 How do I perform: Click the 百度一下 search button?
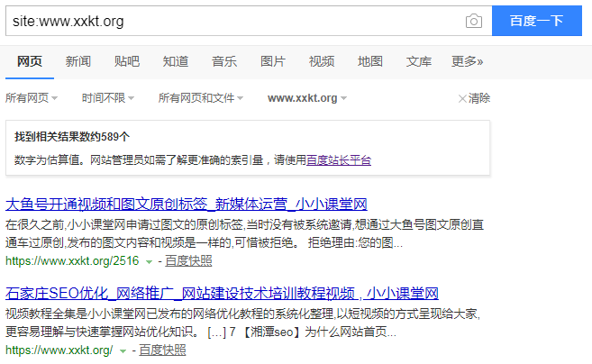536,21
